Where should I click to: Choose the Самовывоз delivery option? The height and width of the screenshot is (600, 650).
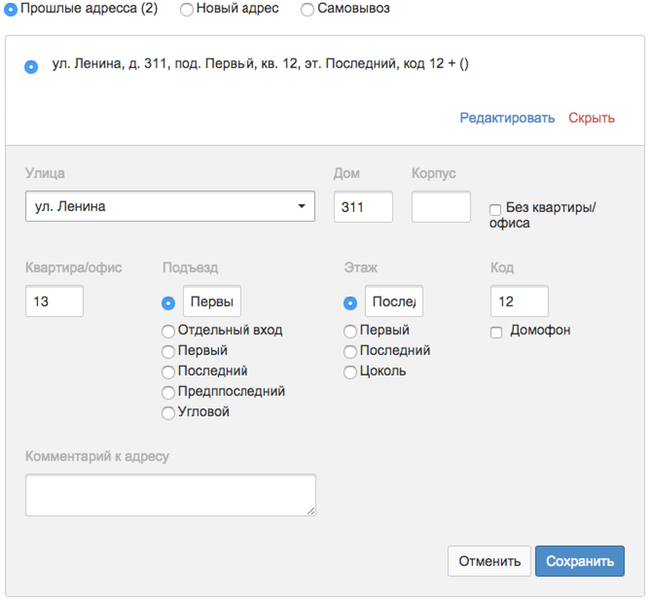[307, 9]
